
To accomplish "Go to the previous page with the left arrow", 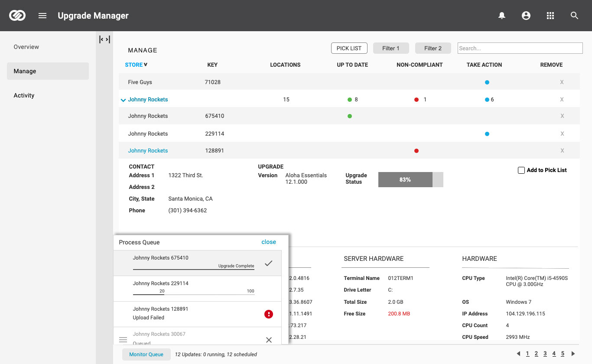I will point(518,354).
